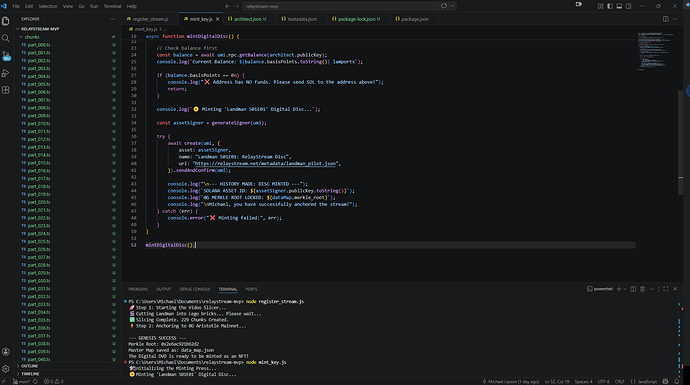Open Source Control view in activity bar
This screenshot has width=690, height=385.
pos(6,56)
